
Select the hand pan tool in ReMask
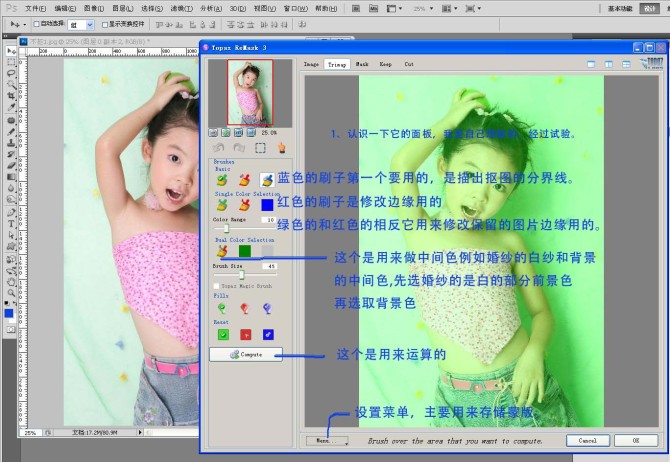282,147
